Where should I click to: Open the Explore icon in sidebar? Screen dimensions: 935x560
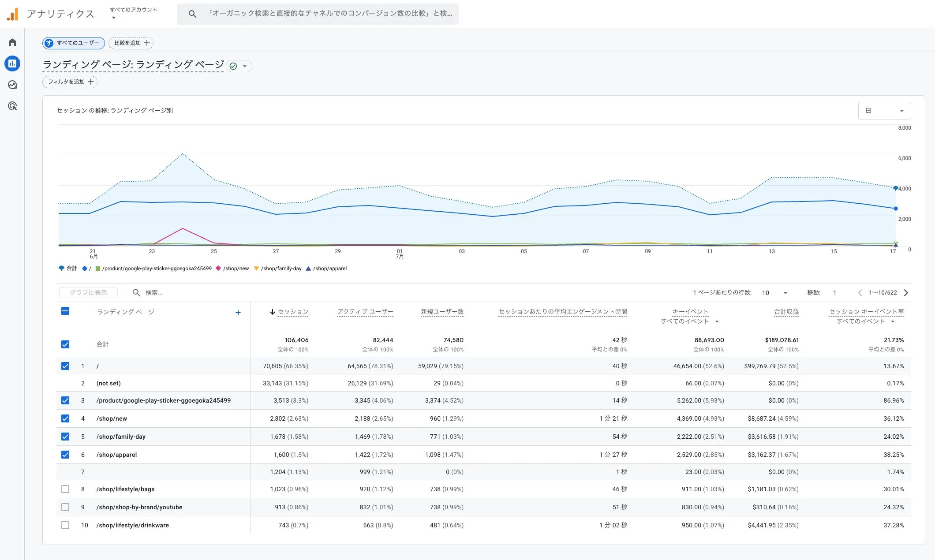(12, 85)
